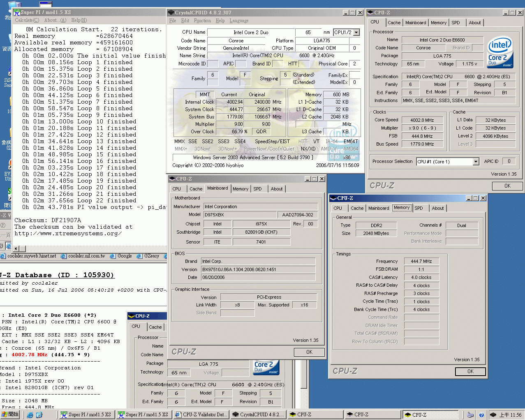Open the coolaler.nil.com.tw favorites link
Viewport: 525px width, 420px height.
(x=86, y=256)
